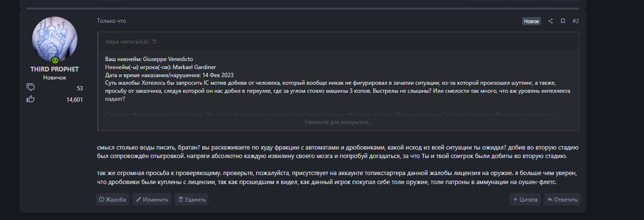Click the 'Новое' new post badge
The height and width of the screenshot is (220, 644).
531,21
